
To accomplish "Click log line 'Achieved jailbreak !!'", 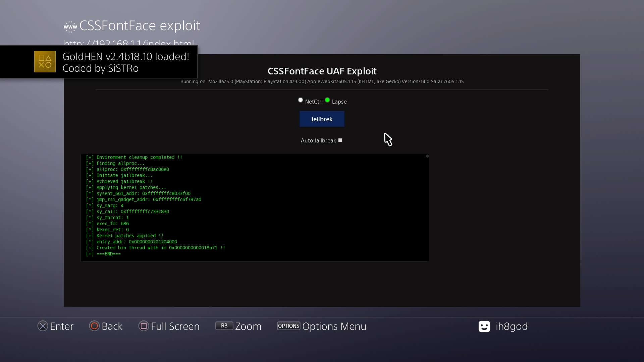I will click(119, 181).
